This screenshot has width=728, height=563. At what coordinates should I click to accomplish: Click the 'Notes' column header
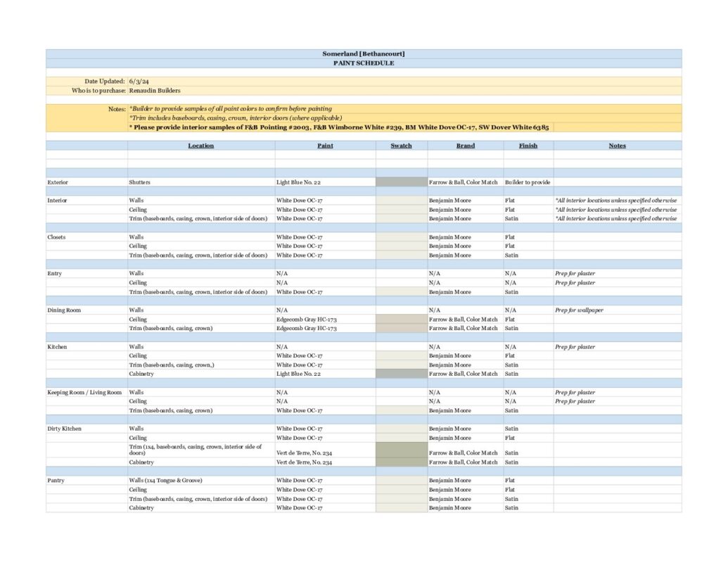pos(617,146)
